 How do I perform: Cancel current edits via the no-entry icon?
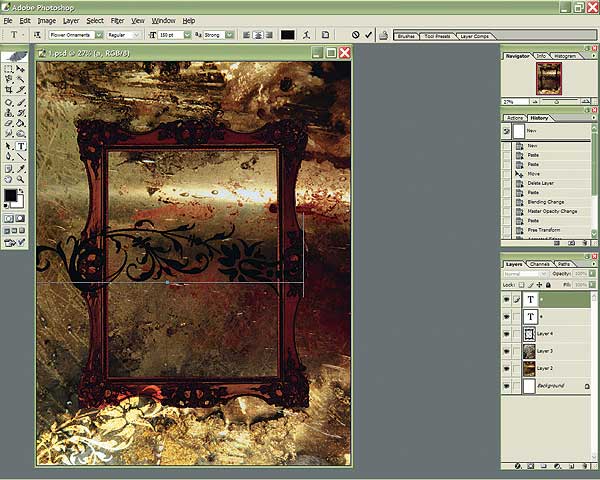coord(355,35)
